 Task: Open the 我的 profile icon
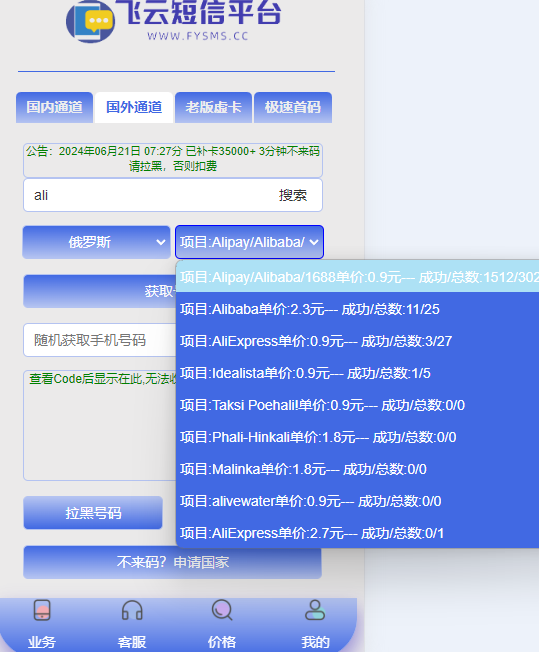click(x=315, y=610)
